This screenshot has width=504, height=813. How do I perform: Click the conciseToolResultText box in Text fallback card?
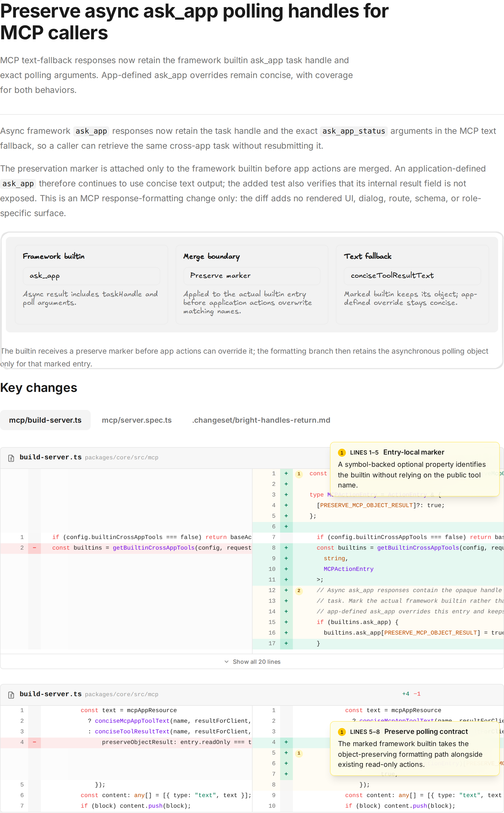pyautogui.click(x=412, y=276)
